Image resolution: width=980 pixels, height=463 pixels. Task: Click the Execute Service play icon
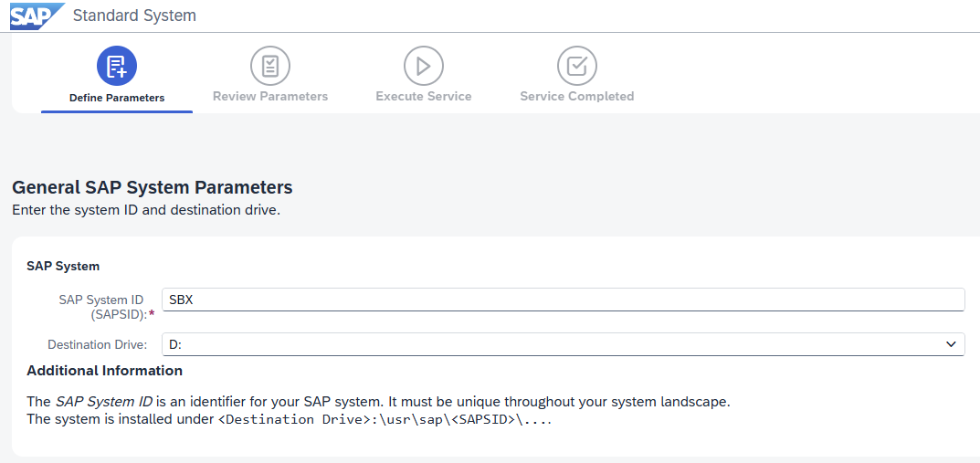pos(424,67)
